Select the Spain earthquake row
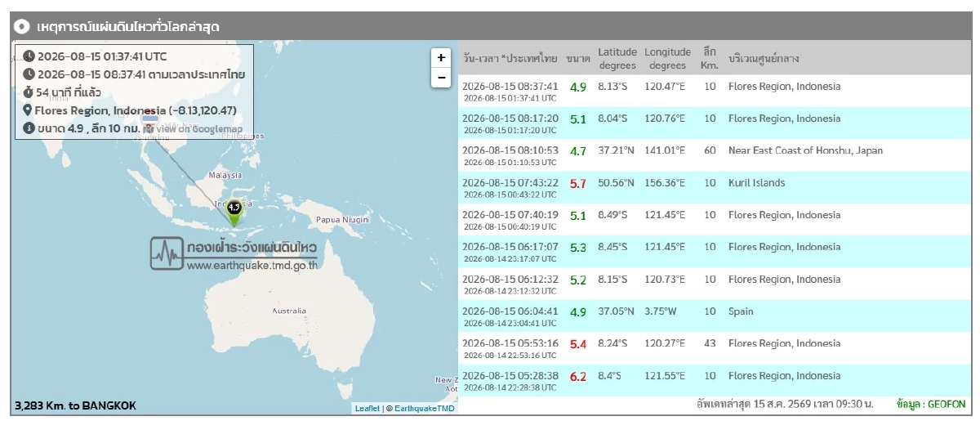This screenshot has width=980, height=421. pyautogui.click(x=713, y=316)
